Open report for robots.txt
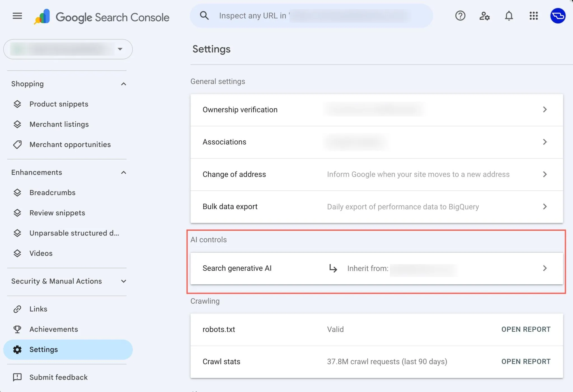The width and height of the screenshot is (573, 392). pos(526,329)
